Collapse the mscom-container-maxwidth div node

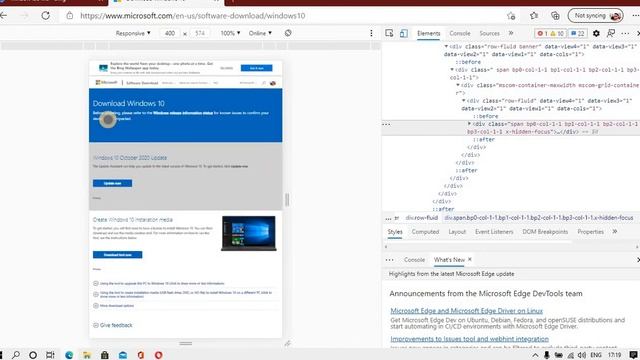458,85
